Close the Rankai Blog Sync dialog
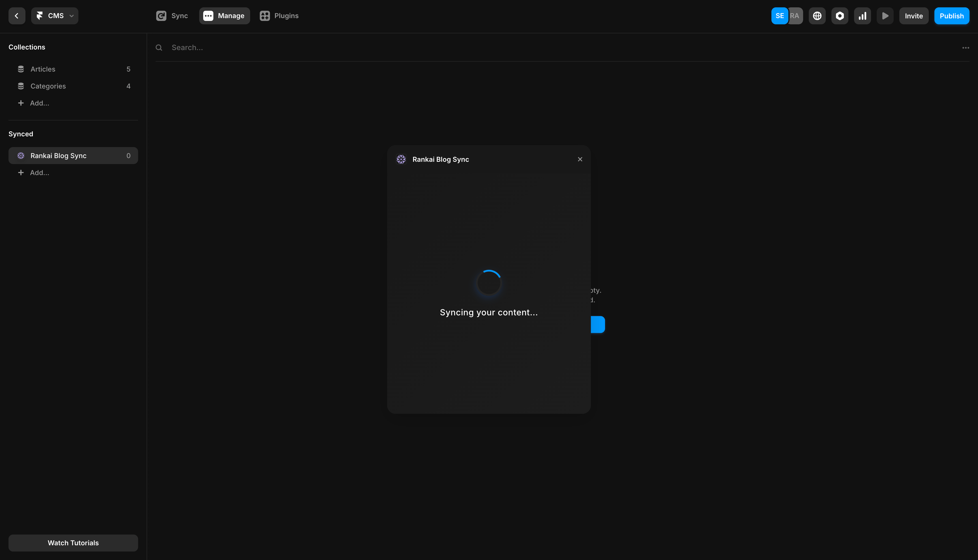978x560 pixels. coord(580,159)
